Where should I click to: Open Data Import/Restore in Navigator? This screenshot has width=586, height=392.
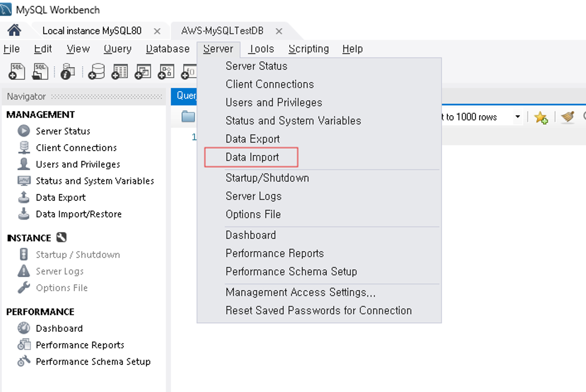(x=79, y=214)
